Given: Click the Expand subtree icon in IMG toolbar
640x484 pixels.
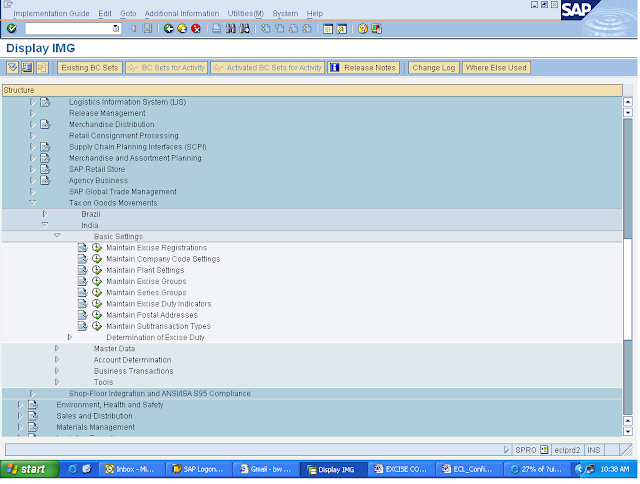Looking at the screenshot, I should tap(13, 68).
